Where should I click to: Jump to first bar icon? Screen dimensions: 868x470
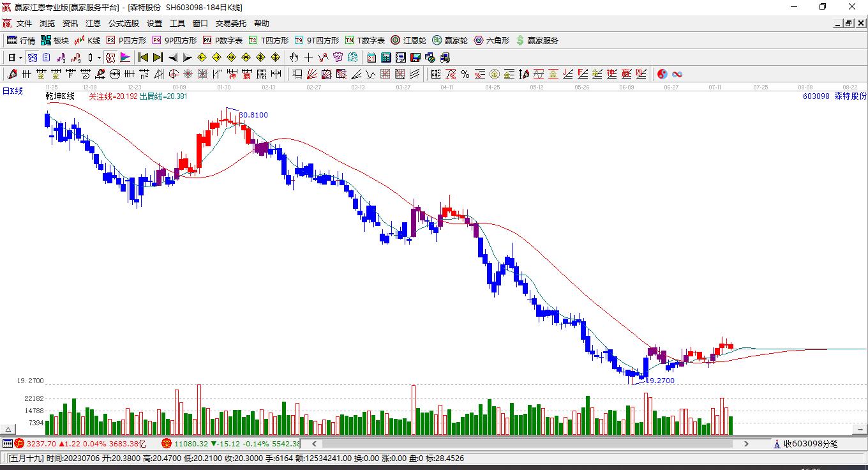click(144, 57)
